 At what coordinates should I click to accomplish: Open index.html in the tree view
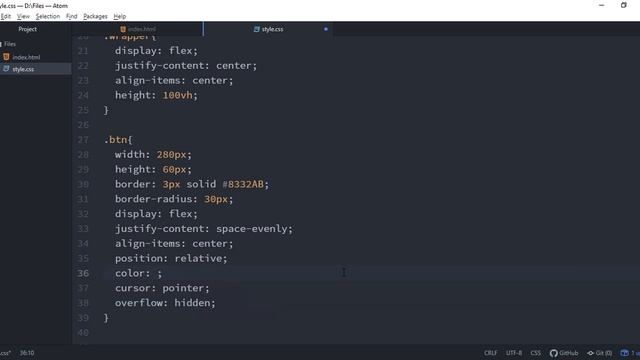pyautogui.click(x=26, y=57)
